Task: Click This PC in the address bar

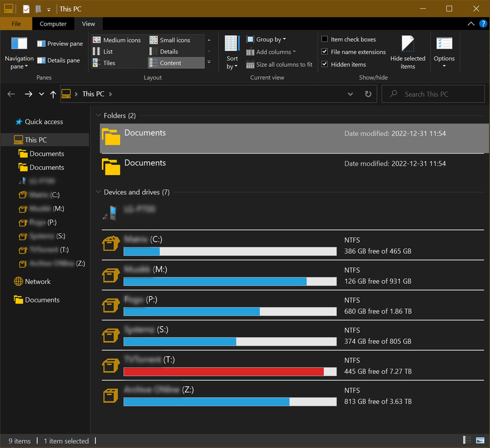Action: pyautogui.click(x=93, y=94)
